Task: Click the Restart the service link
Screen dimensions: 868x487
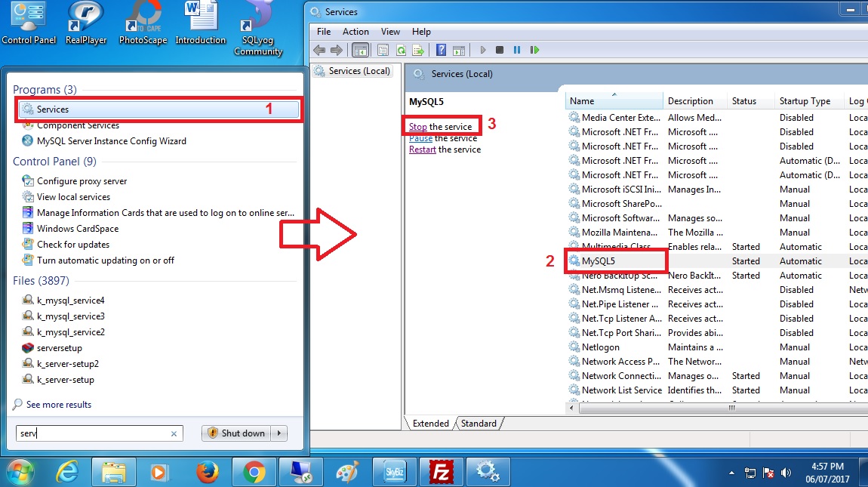Action: [x=423, y=149]
